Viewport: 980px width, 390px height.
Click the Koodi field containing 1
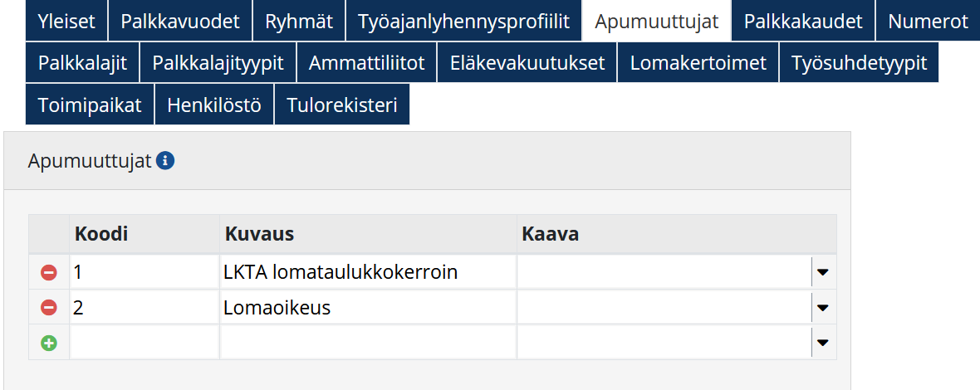coord(145,272)
